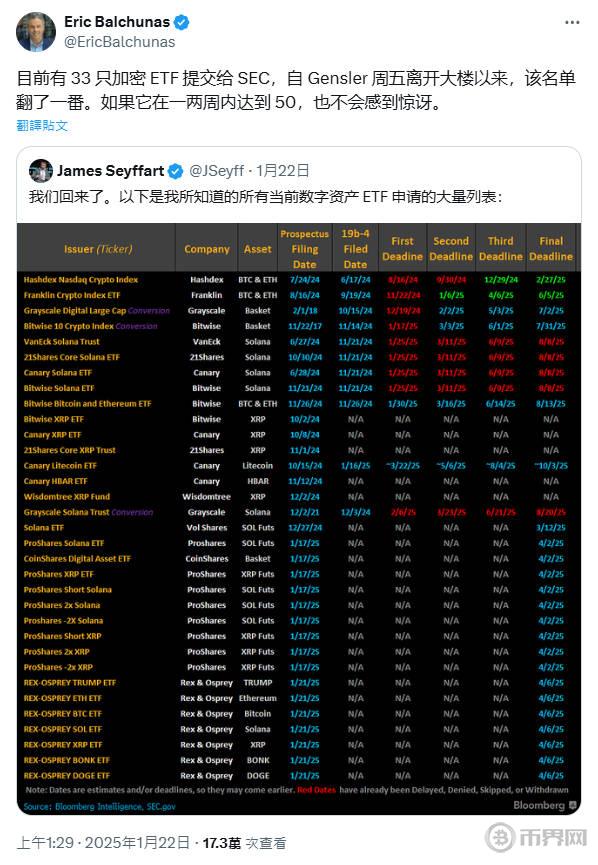
Task: Click James Seyffart's verified checkmark badge
Action: coord(175,172)
